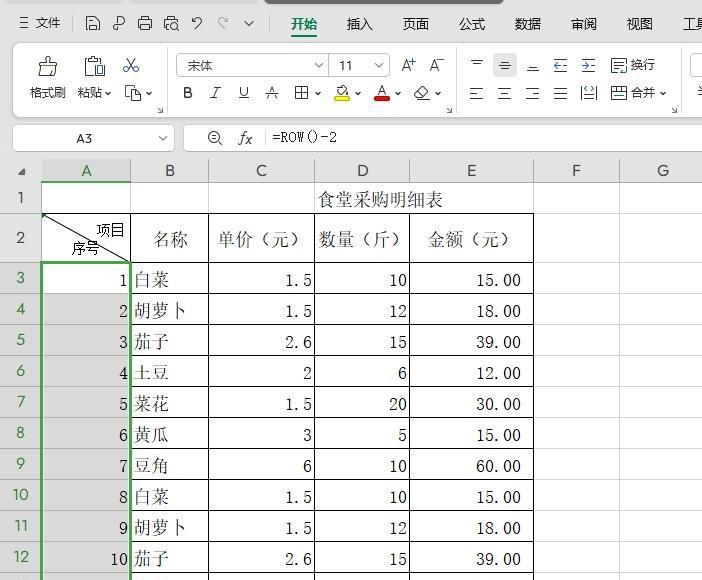The image size is (702, 580).
Task: Apply the red font color
Action: (381, 93)
